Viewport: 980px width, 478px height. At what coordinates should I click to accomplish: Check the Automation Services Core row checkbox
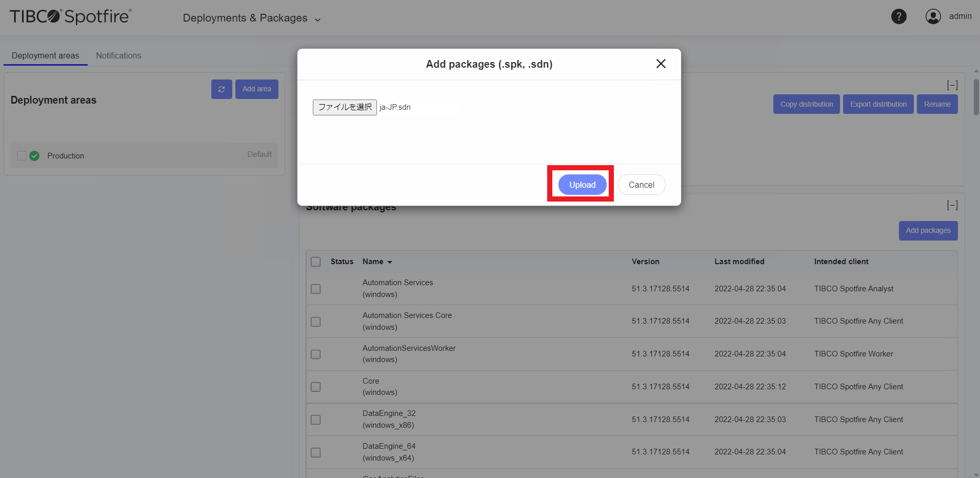tap(316, 322)
